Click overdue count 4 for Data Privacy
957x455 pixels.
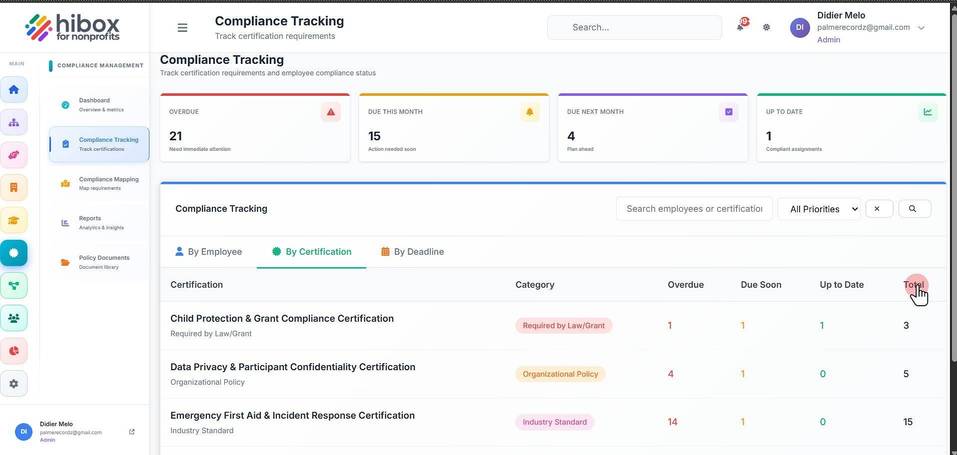(x=671, y=374)
